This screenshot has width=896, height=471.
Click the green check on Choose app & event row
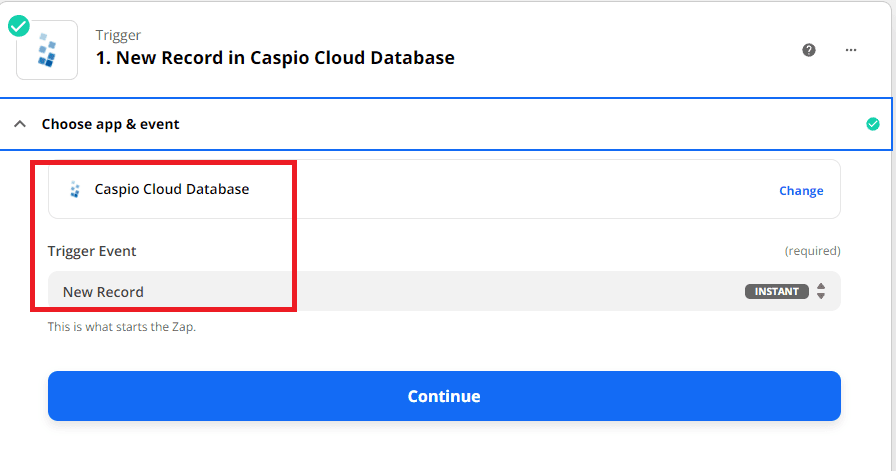873,124
